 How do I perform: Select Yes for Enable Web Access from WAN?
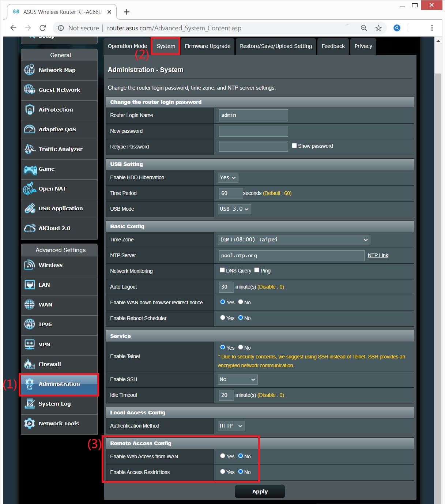click(223, 456)
